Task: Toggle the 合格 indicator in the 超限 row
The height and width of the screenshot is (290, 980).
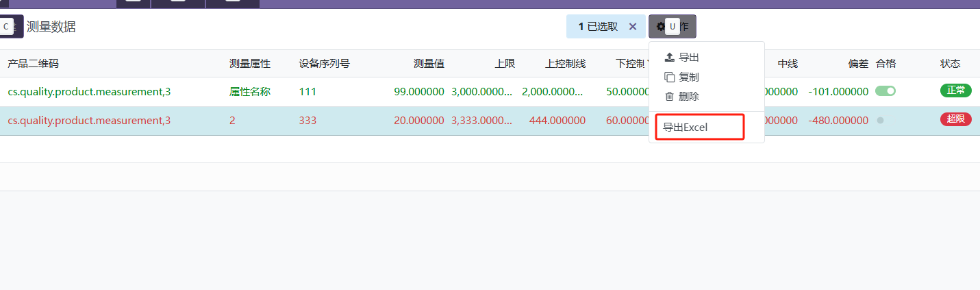Action: [880, 121]
